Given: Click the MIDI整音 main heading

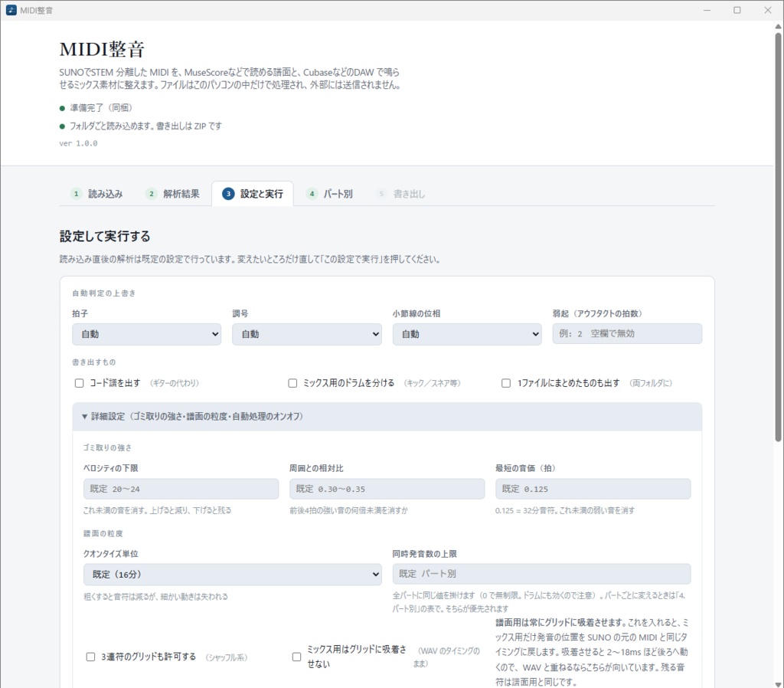Looking at the screenshot, I should click(102, 50).
